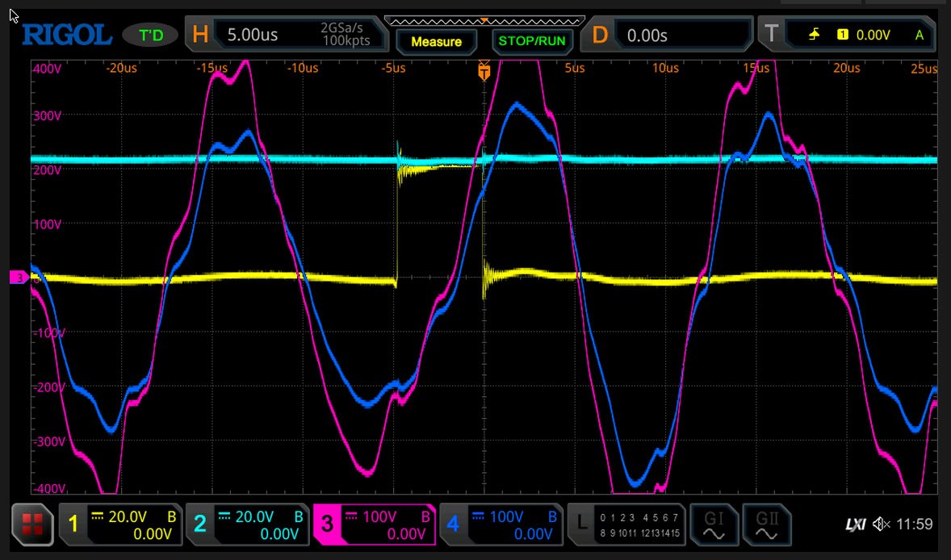Open the function navigation grid icon
The height and width of the screenshot is (560, 951).
click(33, 524)
